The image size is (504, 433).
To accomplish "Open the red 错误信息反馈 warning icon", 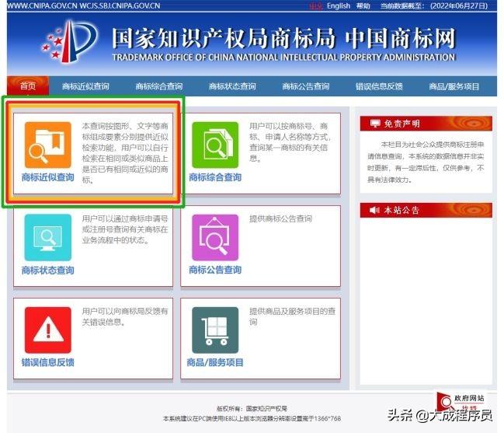I will pyautogui.click(x=48, y=330).
